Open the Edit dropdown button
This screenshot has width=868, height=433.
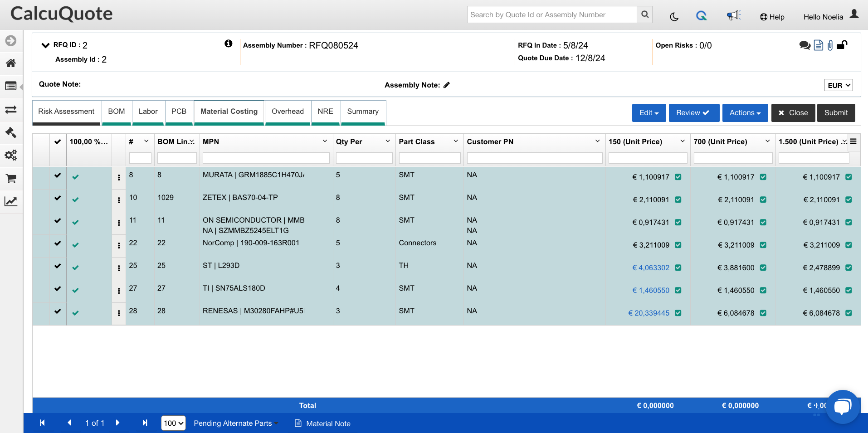click(x=649, y=113)
